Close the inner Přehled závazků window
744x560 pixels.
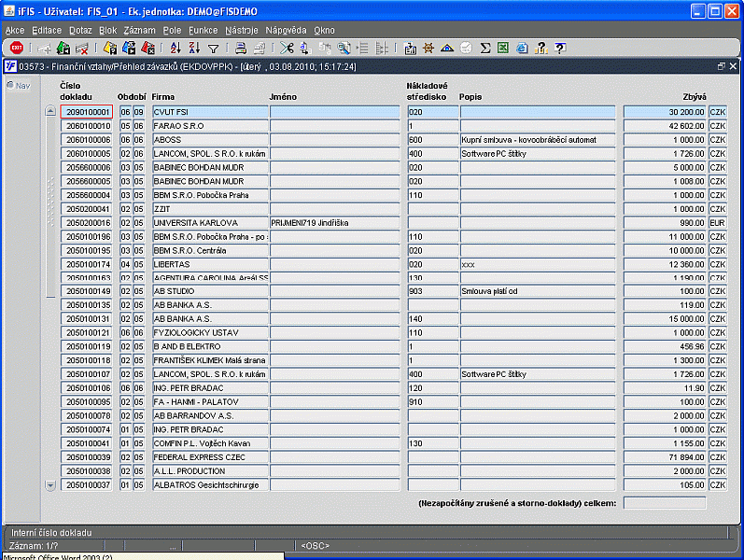(733, 66)
